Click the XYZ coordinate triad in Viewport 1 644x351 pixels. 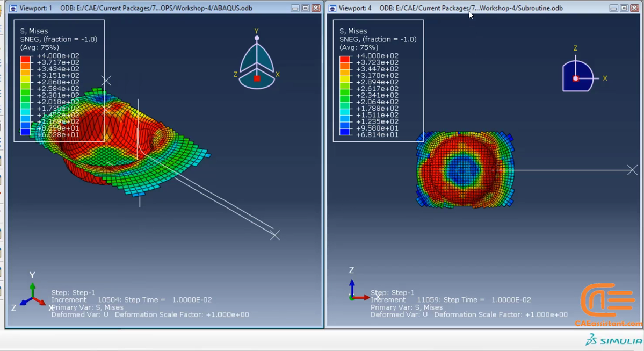(x=32, y=292)
